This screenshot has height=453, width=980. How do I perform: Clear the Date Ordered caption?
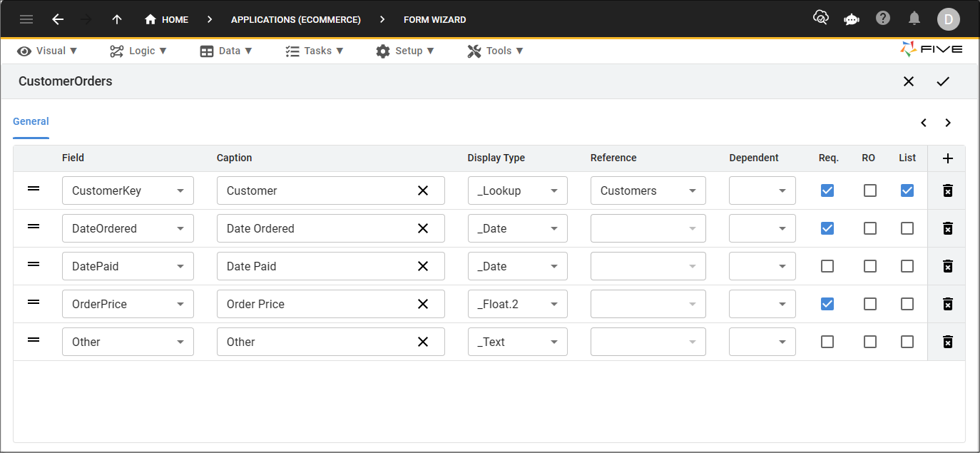click(423, 228)
